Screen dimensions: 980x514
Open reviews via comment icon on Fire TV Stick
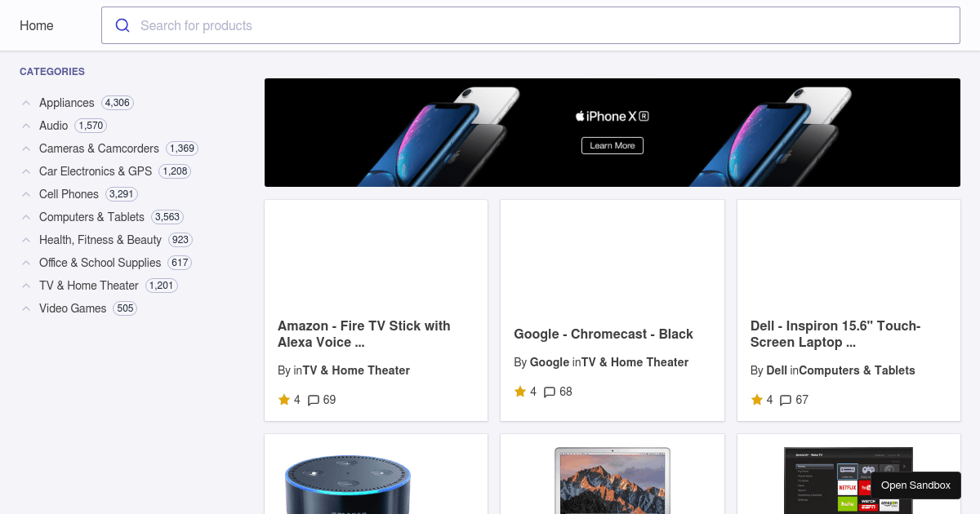(314, 400)
